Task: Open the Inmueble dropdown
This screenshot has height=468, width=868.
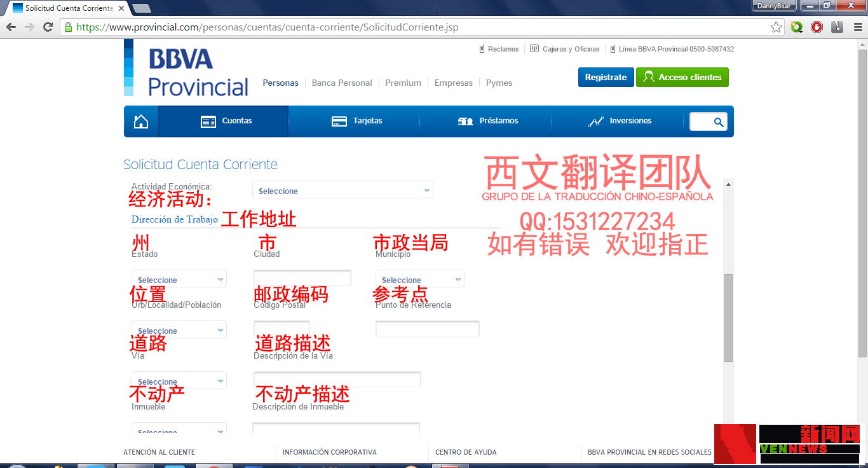Action: pos(179,429)
